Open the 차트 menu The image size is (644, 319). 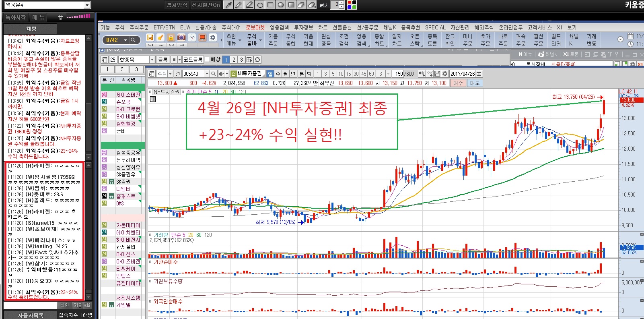[323, 27]
